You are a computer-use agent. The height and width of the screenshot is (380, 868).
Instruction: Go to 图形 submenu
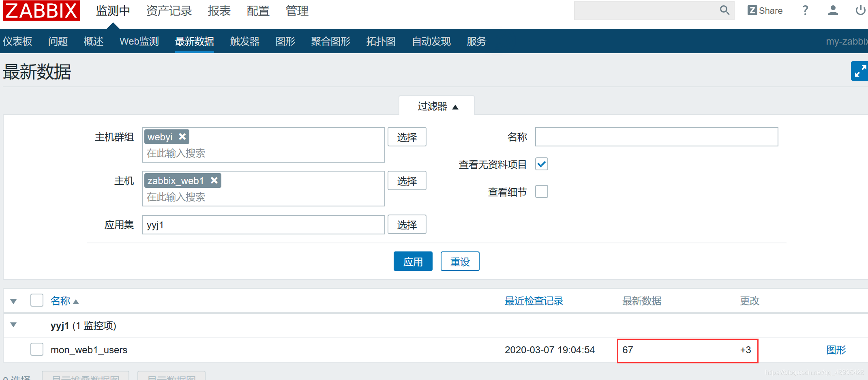pos(285,41)
